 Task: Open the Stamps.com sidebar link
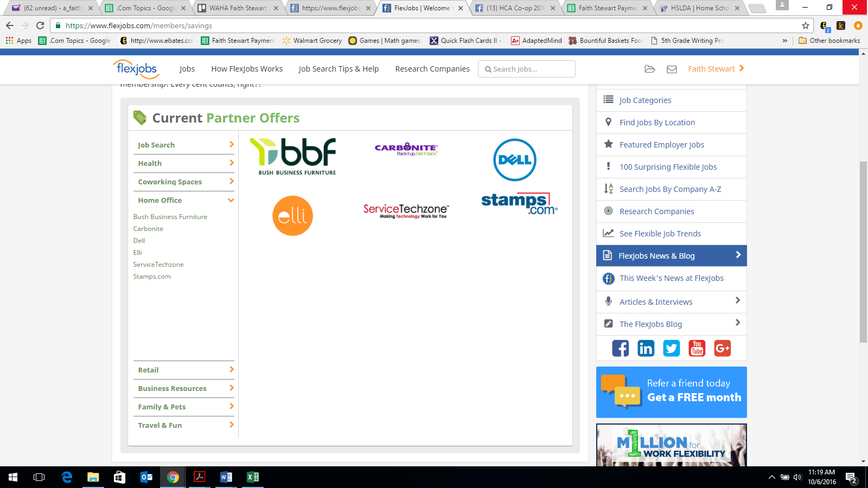pos(152,276)
